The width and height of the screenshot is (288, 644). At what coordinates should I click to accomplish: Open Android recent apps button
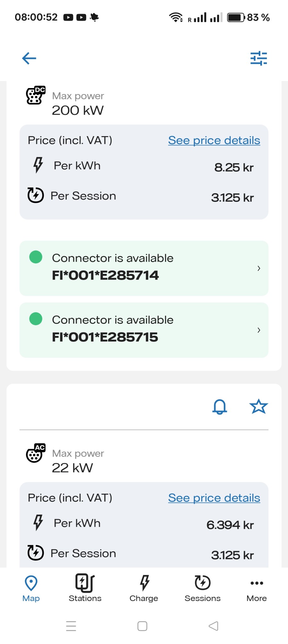click(x=71, y=626)
